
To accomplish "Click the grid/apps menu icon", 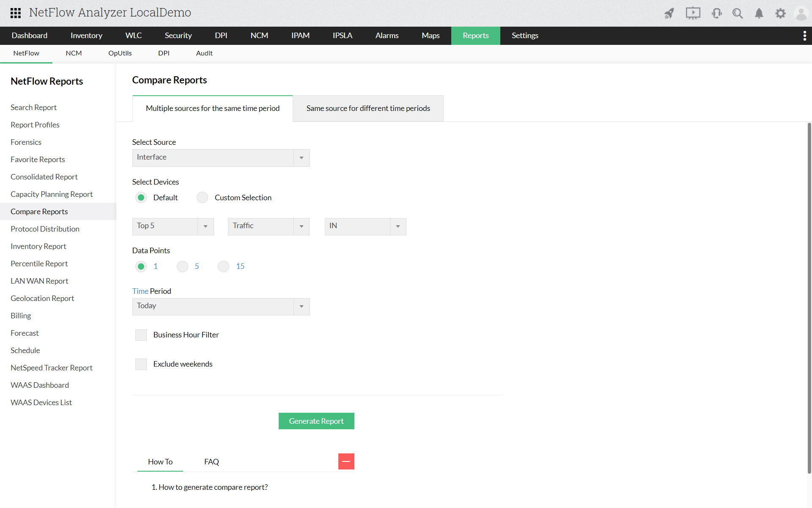I will (x=15, y=12).
